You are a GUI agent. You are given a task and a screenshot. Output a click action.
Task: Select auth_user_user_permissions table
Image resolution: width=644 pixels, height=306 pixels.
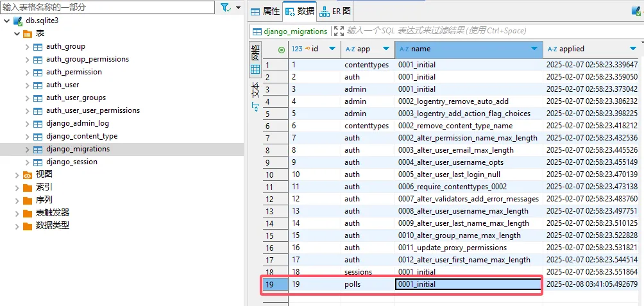93,110
